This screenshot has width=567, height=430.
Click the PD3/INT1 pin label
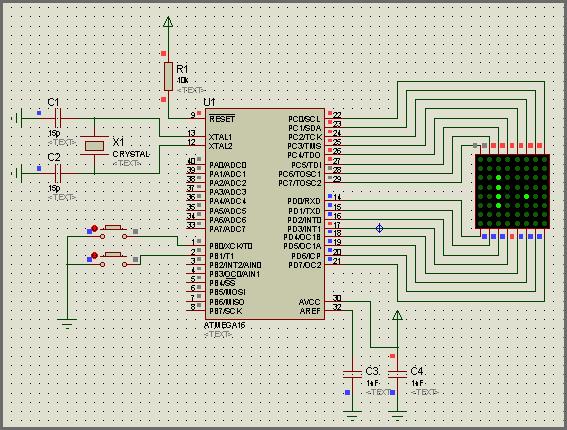click(x=304, y=229)
